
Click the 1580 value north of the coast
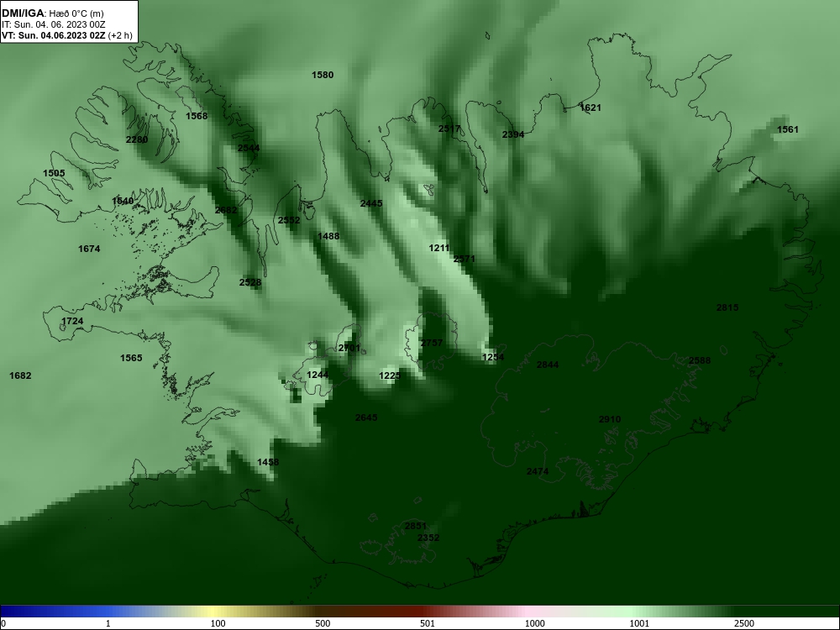tap(323, 75)
